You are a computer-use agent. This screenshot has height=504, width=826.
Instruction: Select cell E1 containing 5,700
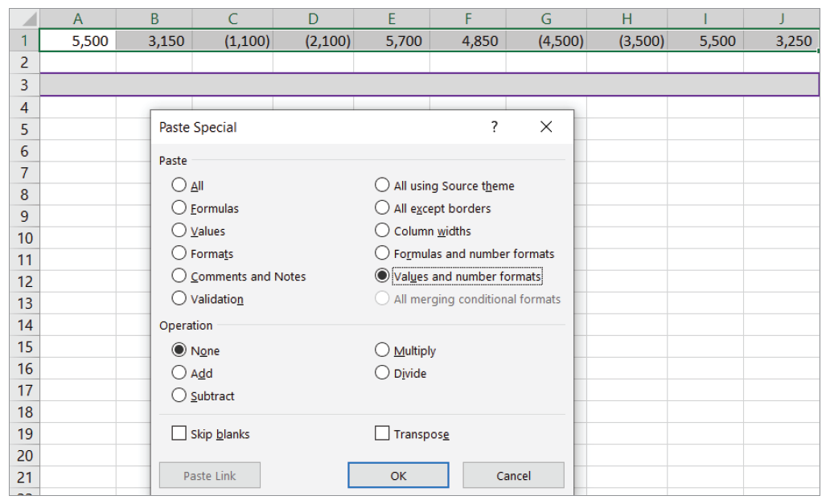pyautogui.click(x=392, y=41)
